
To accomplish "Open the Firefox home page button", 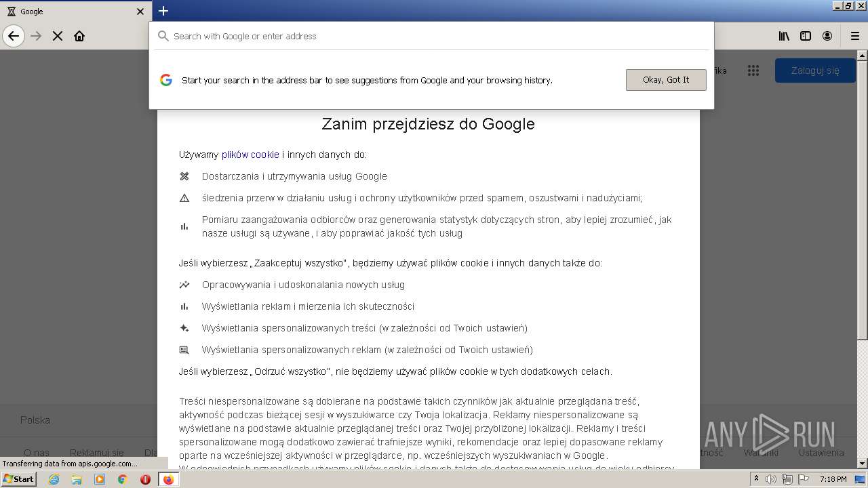I will (x=79, y=36).
